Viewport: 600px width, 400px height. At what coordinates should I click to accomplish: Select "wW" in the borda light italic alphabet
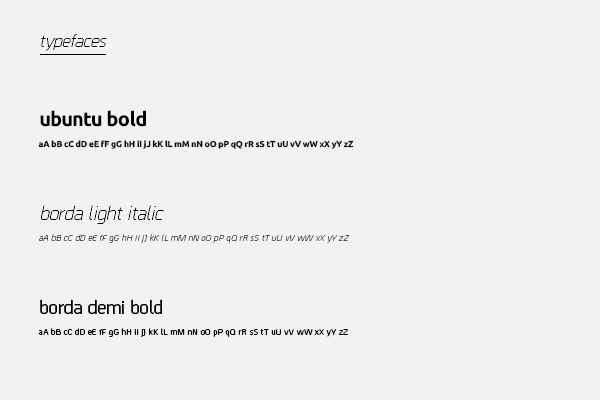305,238
